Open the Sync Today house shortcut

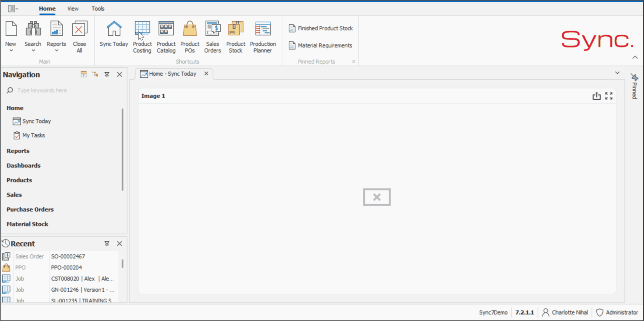pyautogui.click(x=114, y=34)
